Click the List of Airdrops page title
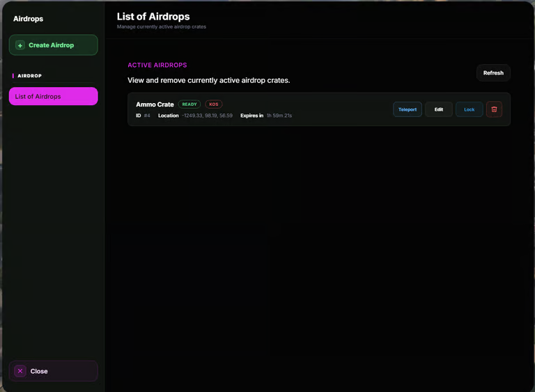Image resolution: width=535 pixels, height=392 pixels. [x=153, y=17]
